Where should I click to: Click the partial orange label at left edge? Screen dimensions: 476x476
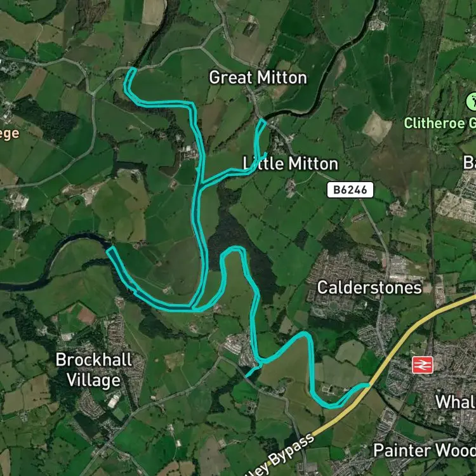10,134
